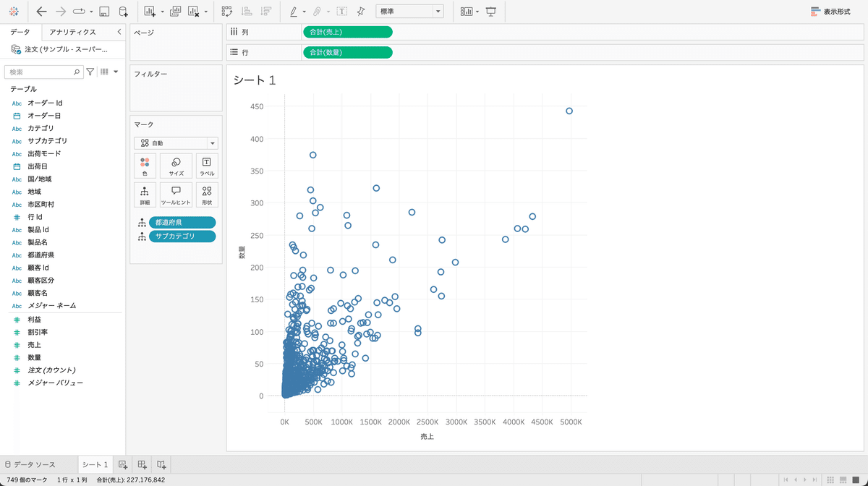Click the Save workbook icon
Viewport: 868px width, 486px height.
point(104,12)
